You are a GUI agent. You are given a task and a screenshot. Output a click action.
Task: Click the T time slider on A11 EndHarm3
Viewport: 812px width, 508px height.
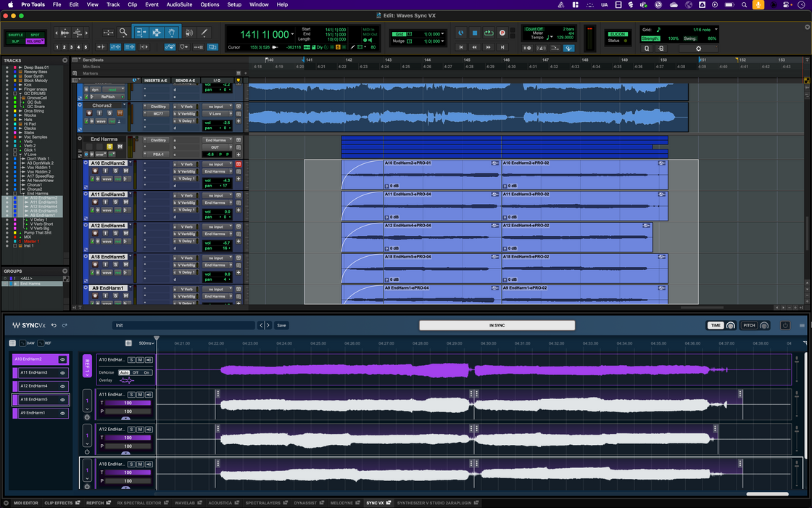128,403
